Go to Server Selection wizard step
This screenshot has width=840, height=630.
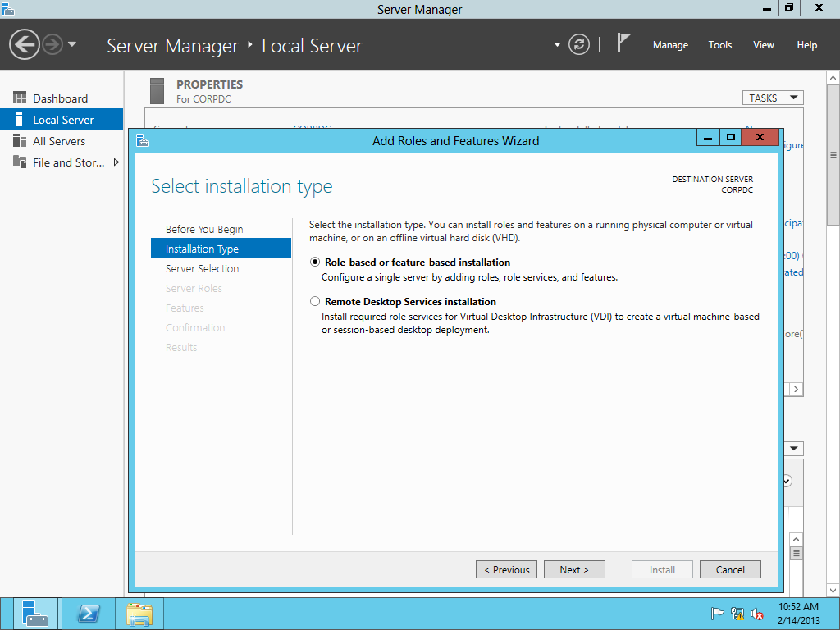[202, 268]
